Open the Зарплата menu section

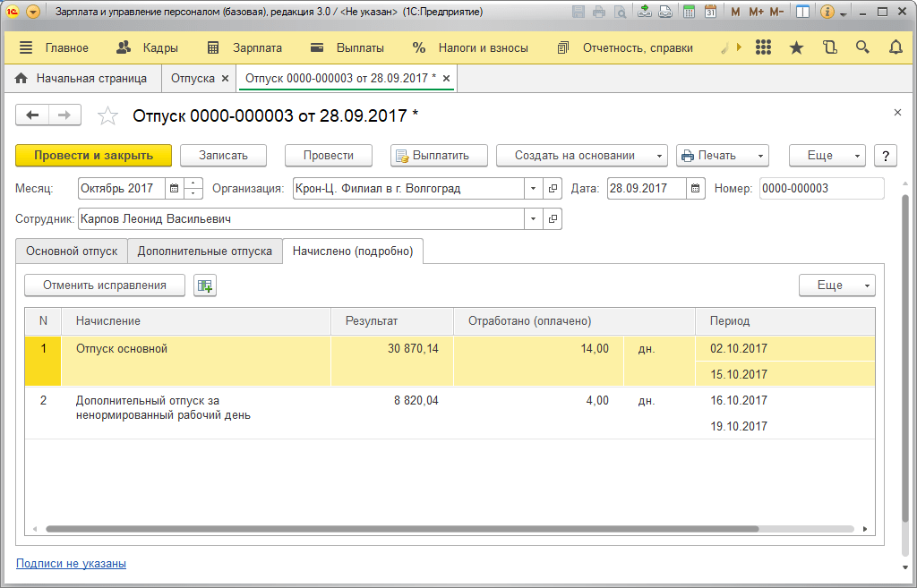[245, 48]
